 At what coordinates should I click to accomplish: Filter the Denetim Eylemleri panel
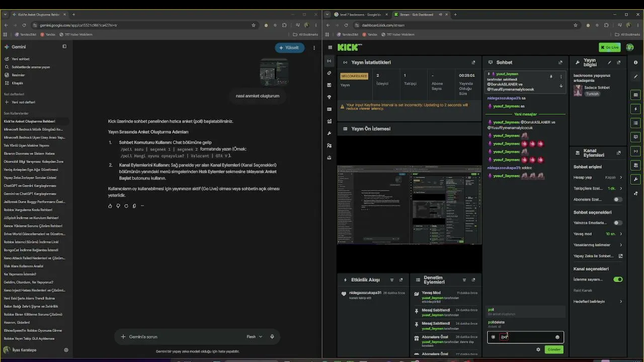click(x=464, y=280)
